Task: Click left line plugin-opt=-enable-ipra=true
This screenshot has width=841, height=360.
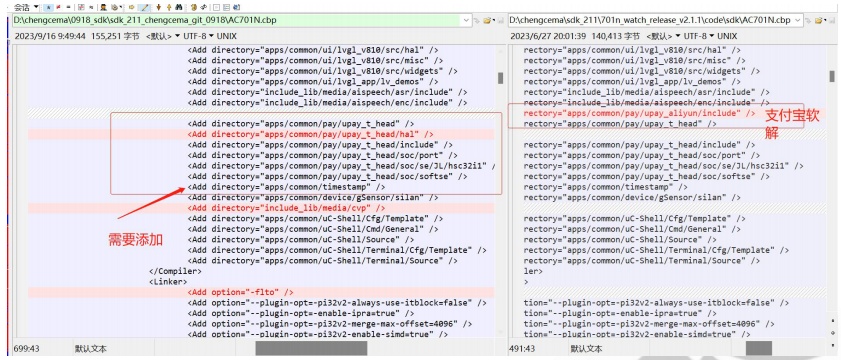Action: (301, 313)
